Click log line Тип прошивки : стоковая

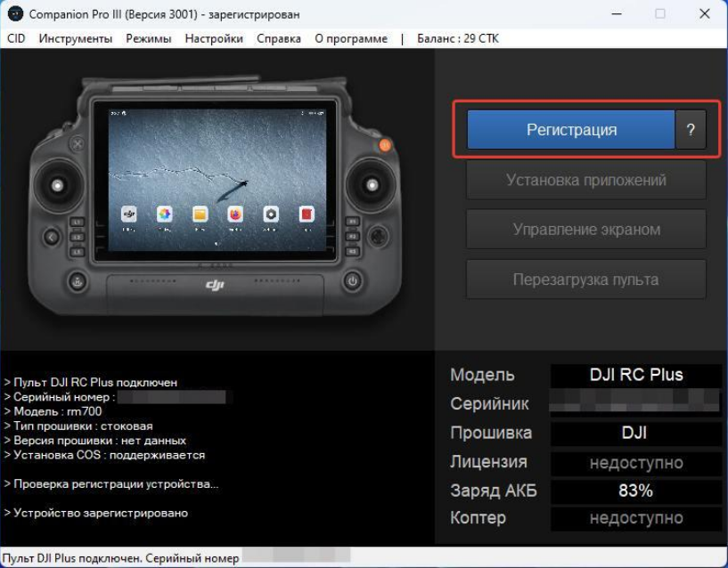78,426
